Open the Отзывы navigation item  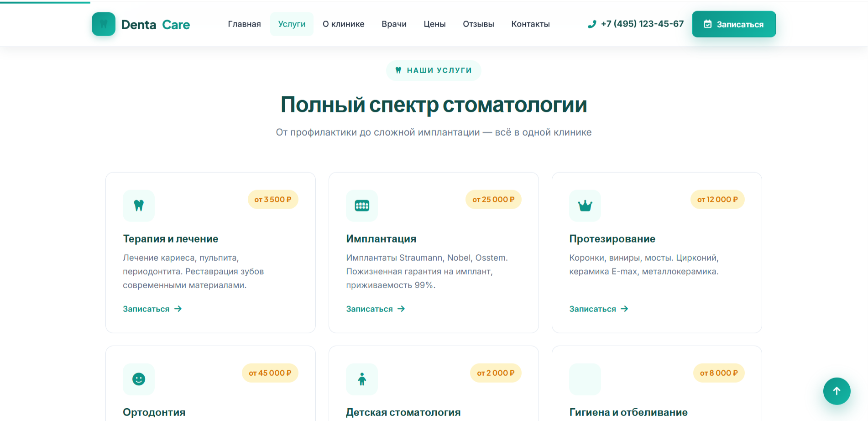coord(478,24)
